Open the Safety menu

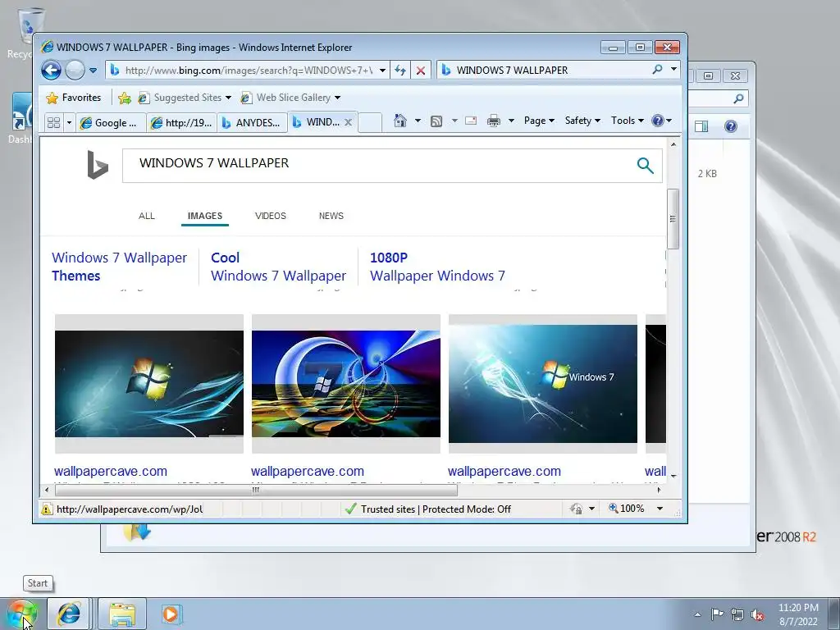click(583, 121)
